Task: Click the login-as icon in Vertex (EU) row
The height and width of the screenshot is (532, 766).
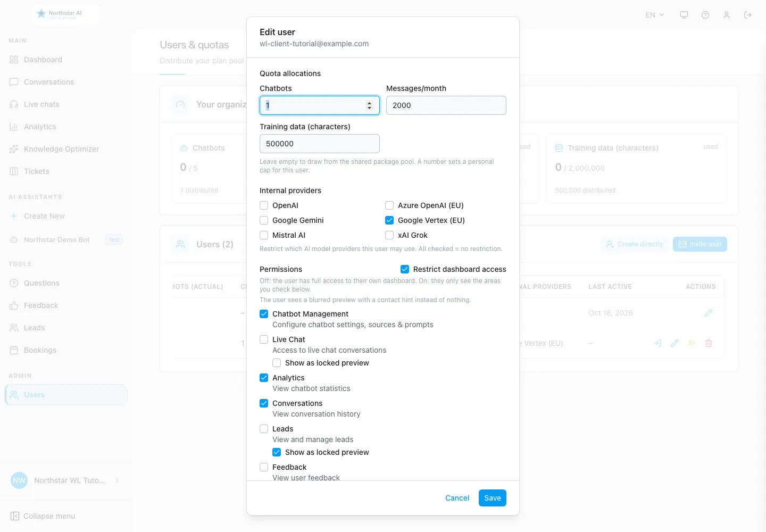Action: (657, 343)
